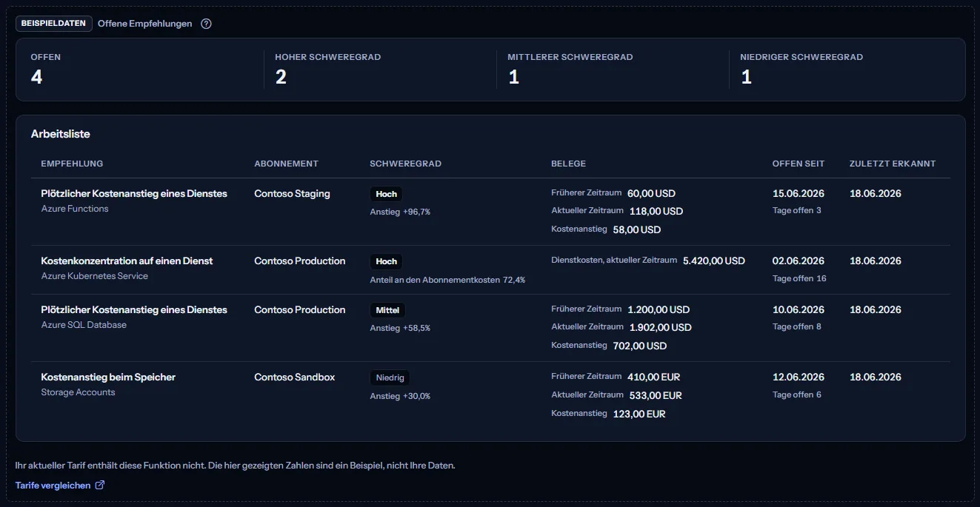Image resolution: width=980 pixels, height=507 pixels.
Task: Click the Contoso Staging subscription cell
Action: pyautogui.click(x=292, y=193)
